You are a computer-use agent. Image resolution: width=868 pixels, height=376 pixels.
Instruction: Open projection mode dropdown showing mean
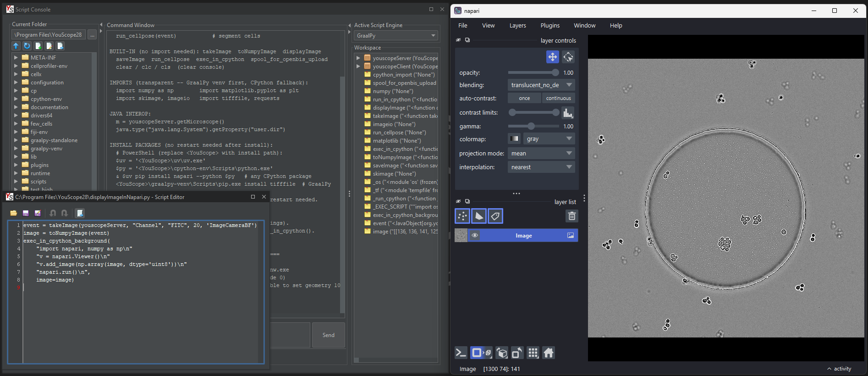(541, 153)
